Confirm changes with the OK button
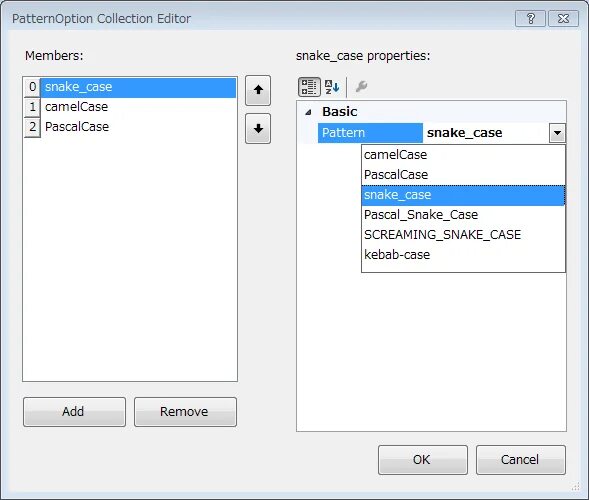The image size is (589, 500). click(423, 460)
